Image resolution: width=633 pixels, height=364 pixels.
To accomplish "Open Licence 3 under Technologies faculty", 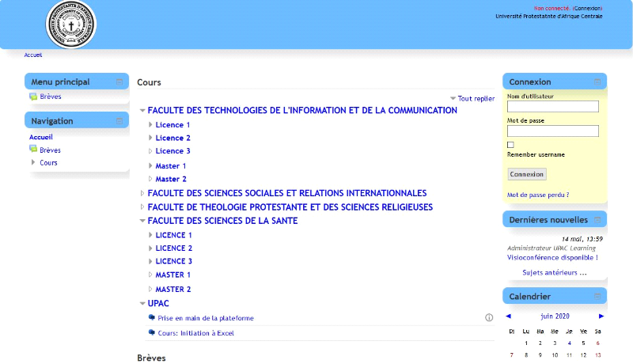I will (172, 151).
